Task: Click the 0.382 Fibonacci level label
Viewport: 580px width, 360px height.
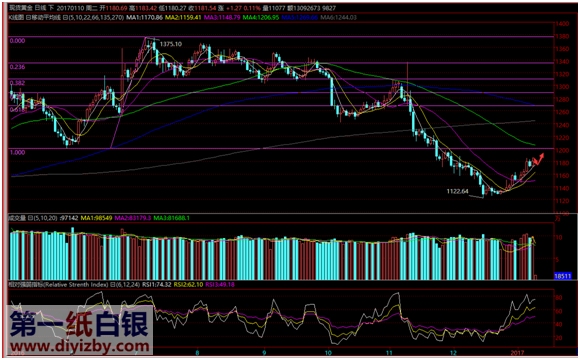Action: (17, 83)
